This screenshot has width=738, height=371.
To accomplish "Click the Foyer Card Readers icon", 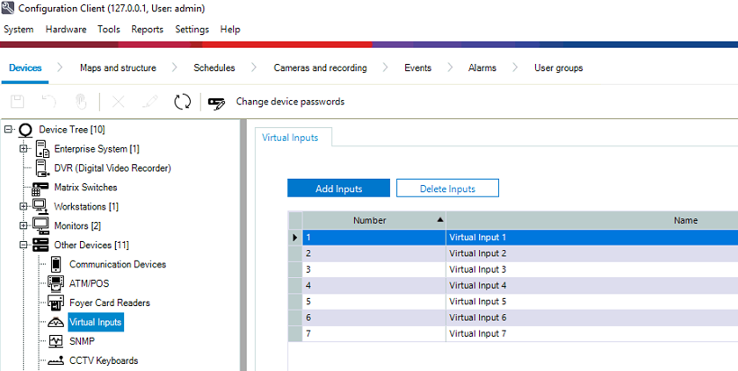I will (56, 303).
